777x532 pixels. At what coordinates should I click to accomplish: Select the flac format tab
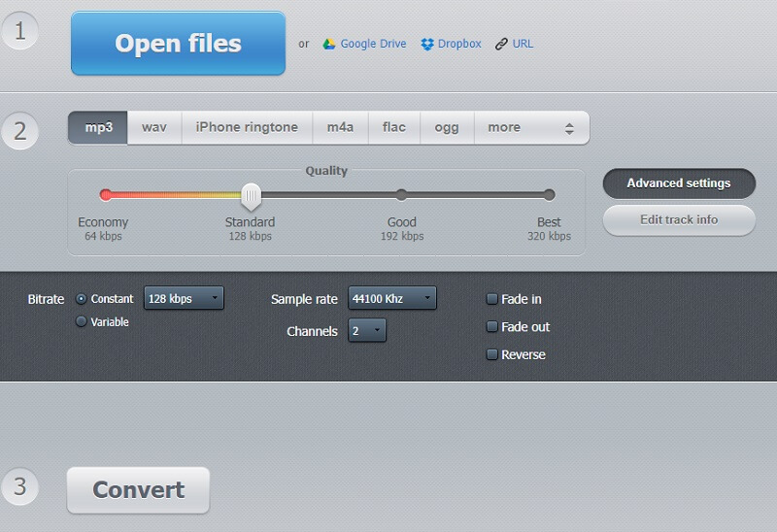(x=394, y=128)
